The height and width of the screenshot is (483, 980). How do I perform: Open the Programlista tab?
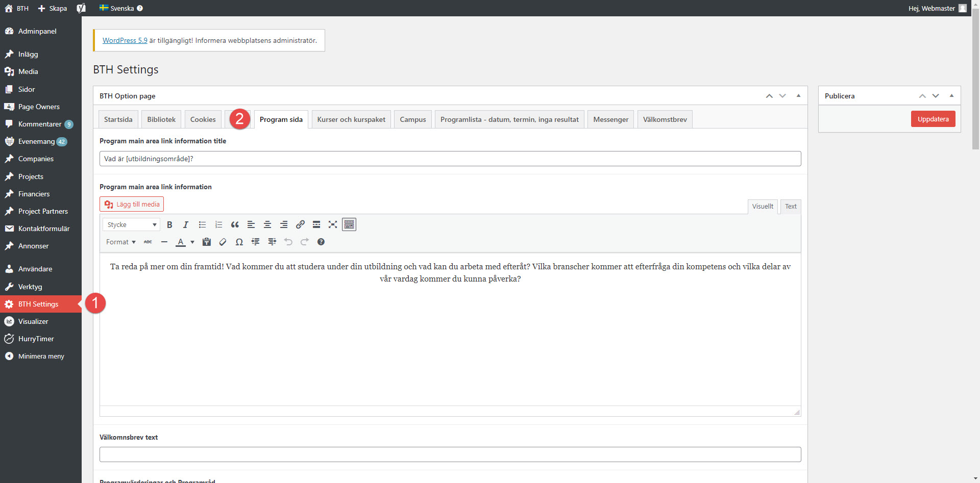[x=509, y=119]
